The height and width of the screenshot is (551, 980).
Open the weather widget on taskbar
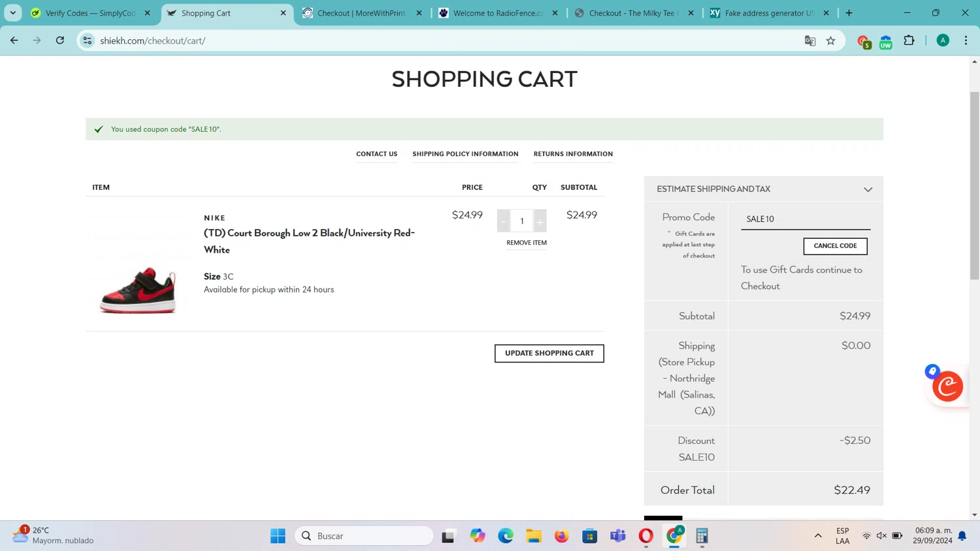point(54,535)
